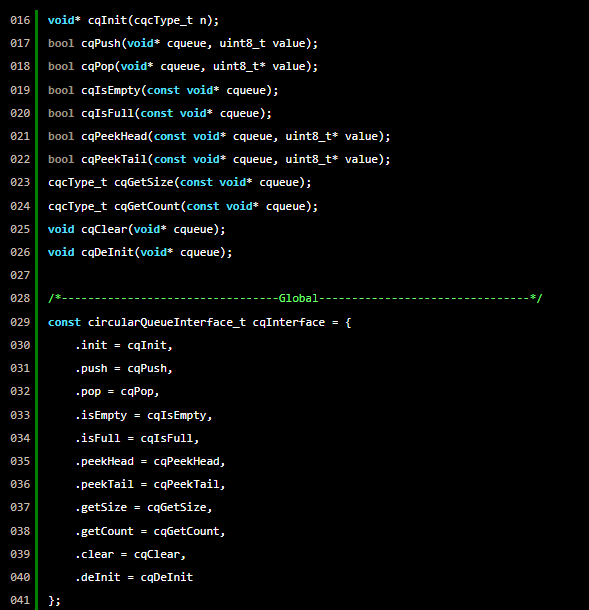
Task: Click uint8_t parameter type on line 017
Action: tap(242, 43)
